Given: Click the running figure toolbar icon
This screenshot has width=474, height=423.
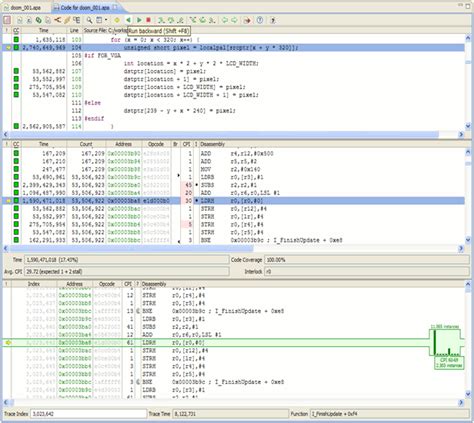Looking at the screenshot, I should click(272, 20).
